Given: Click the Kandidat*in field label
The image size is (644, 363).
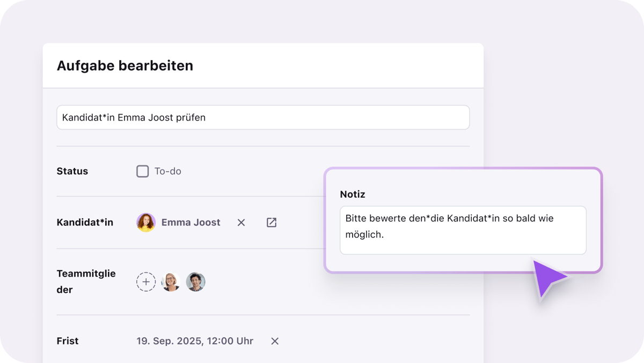Looking at the screenshot, I should [x=85, y=223].
